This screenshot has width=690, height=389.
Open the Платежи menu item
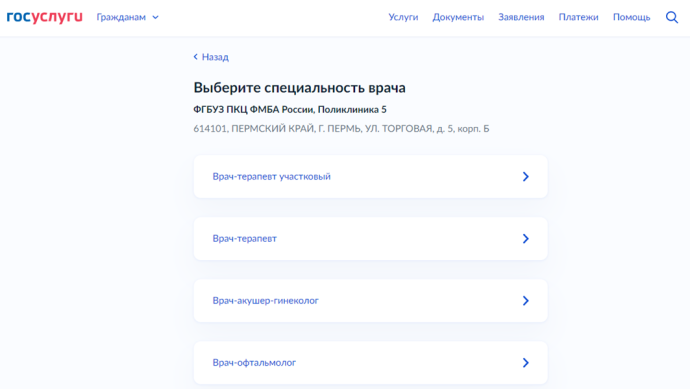click(x=578, y=17)
